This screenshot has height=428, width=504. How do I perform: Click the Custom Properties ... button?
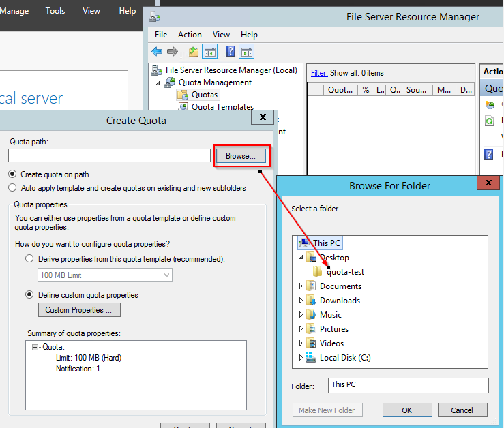click(x=79, y=309)
